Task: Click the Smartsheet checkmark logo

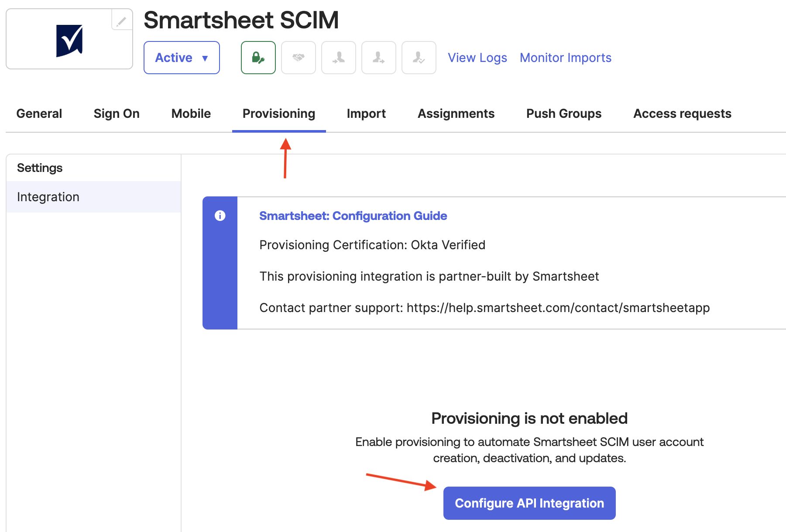Action: 69,41
